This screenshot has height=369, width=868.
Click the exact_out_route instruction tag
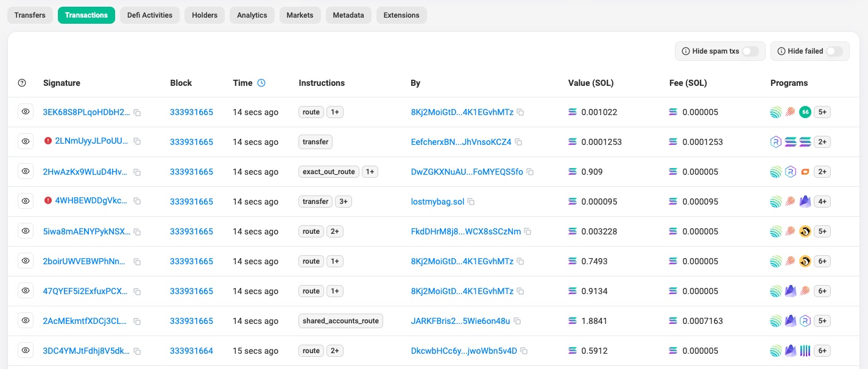[x=329, y=172]
